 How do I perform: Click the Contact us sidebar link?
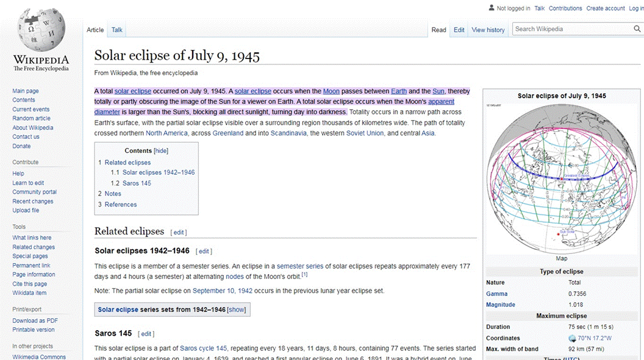click(x=26, y=137)
